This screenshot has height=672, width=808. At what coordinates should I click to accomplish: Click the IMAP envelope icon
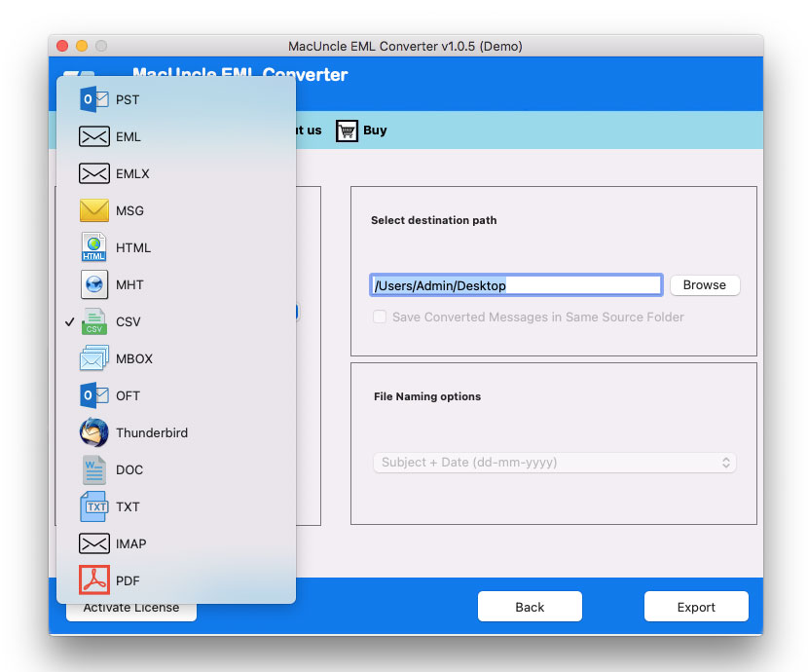coord(93,543)
